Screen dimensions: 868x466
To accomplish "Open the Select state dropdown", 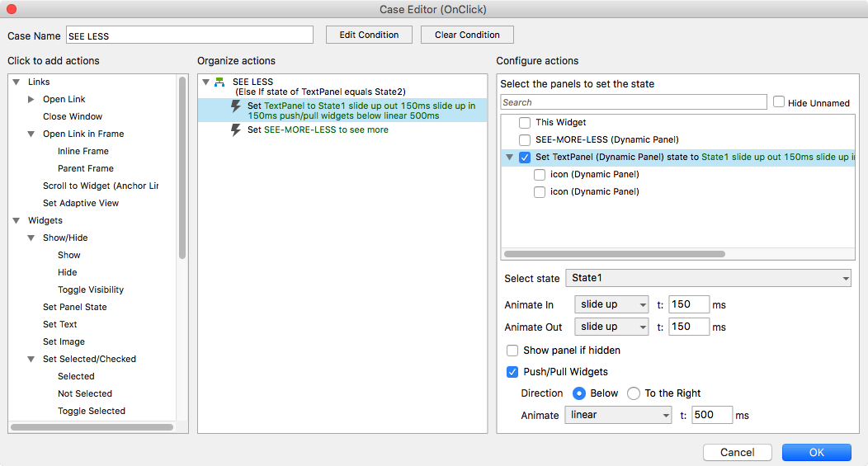I will (x=709, y=279).
